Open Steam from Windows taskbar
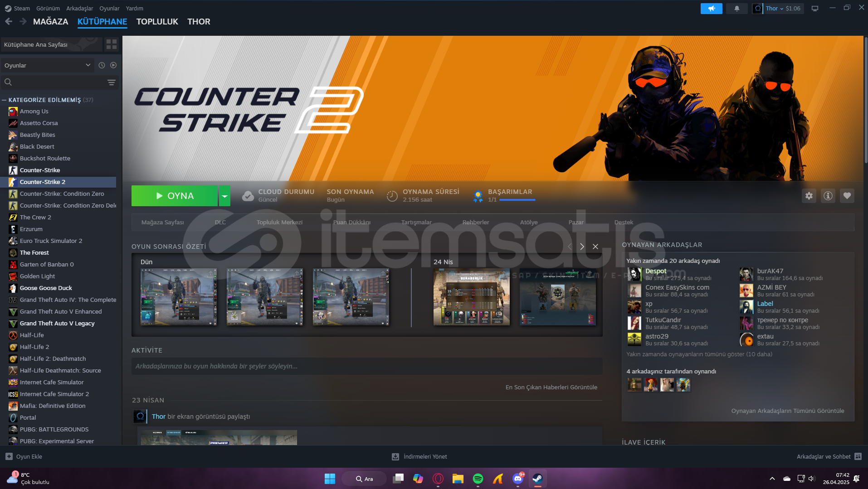Image resolution: width=868 pixels, height=489 pixels. pos(537,479)
